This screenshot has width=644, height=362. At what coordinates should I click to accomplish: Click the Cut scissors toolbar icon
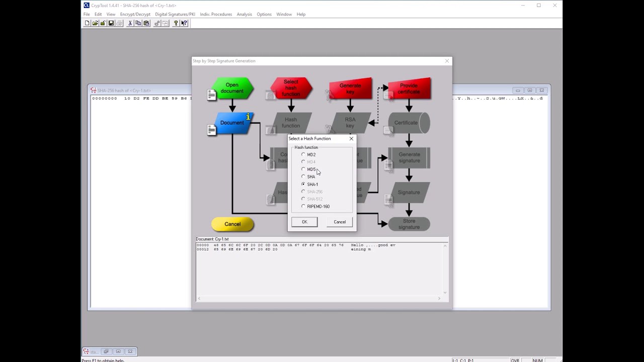130,23
